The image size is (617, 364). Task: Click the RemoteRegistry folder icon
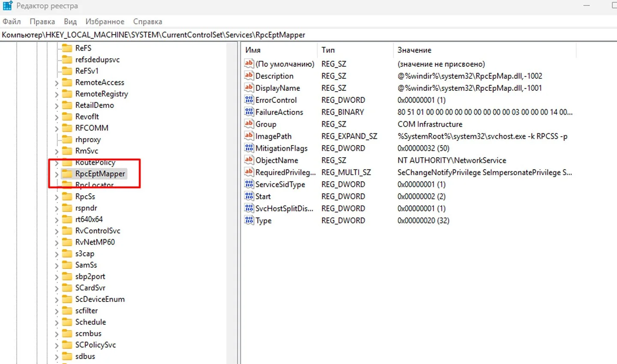coord(67,94)
